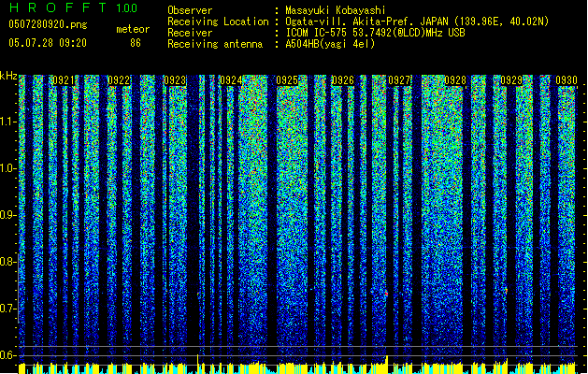Click the 1.0 kHz axis label
The width and height of the screenshot is (588, 374).
(x=8, y=168)
